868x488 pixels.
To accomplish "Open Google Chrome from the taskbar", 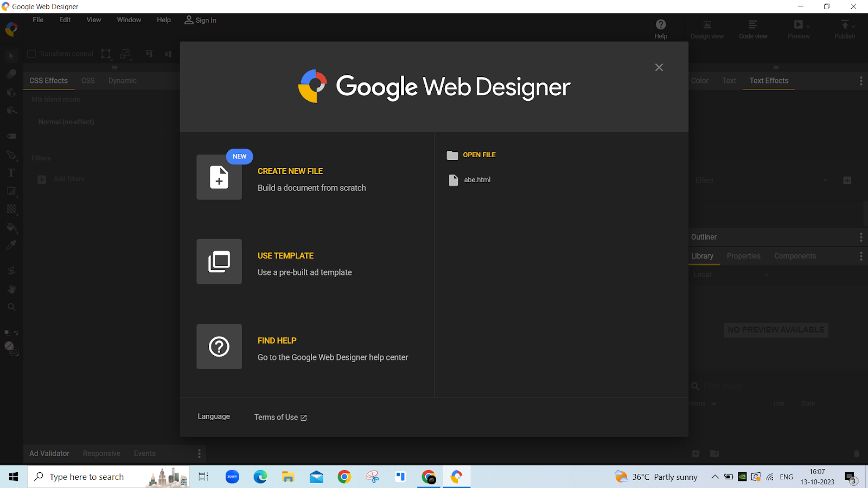I will pos(344,477).
